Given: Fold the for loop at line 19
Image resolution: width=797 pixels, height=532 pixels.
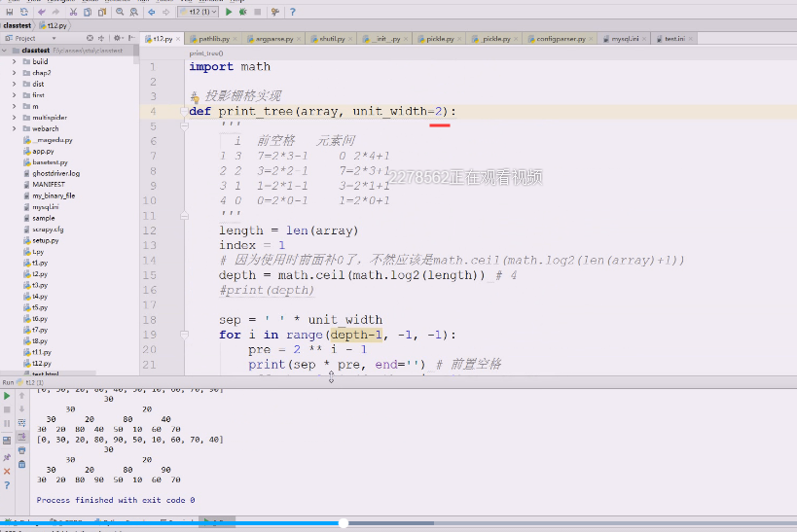Looking at the screenshot, I should coord(185,335).
